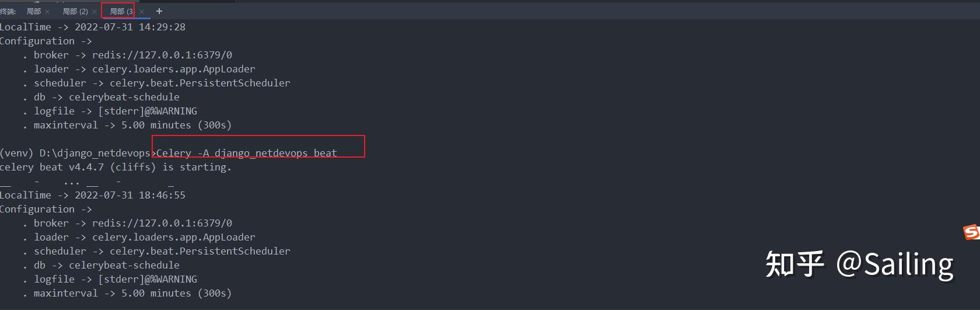The width and height of the screenshot is (980, 310).
Task: Click the 知乎 @Sailing watermark text
Action: coord(859,264)
